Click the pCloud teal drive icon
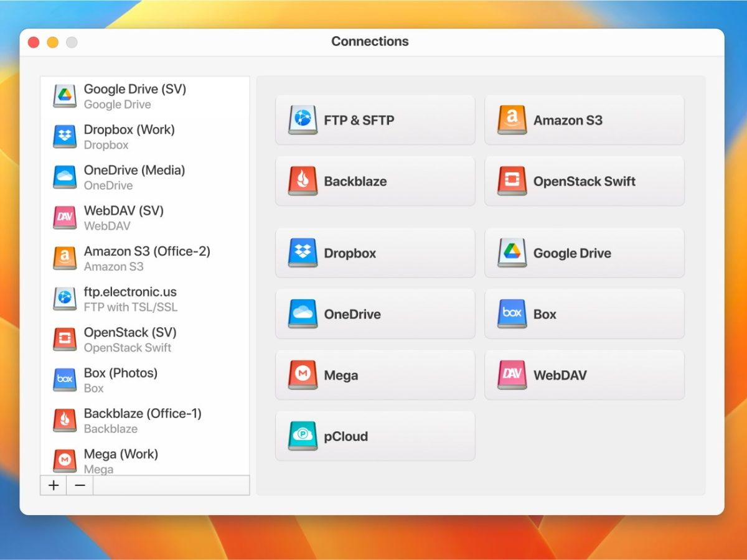747x560 pixels. (x=303, y=436)
